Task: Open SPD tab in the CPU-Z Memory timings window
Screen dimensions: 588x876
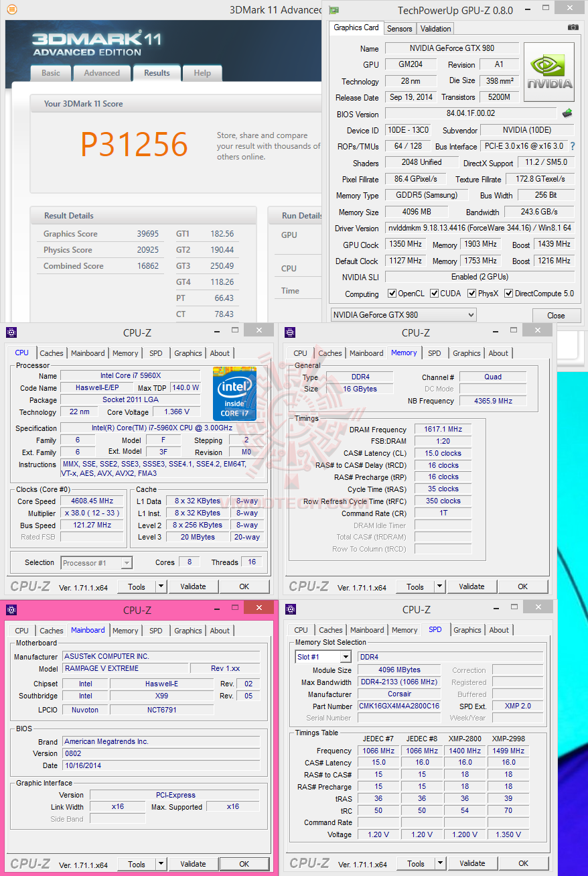Action: [x=435, y=353]
